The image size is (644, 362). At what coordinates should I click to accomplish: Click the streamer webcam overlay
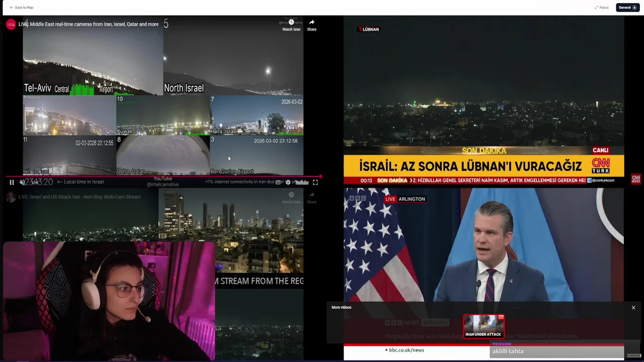(x=109, y=301)
